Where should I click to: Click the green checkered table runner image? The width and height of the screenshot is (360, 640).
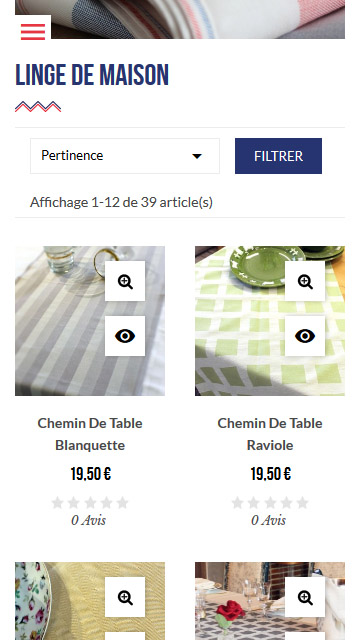click(x=241, y=321)
